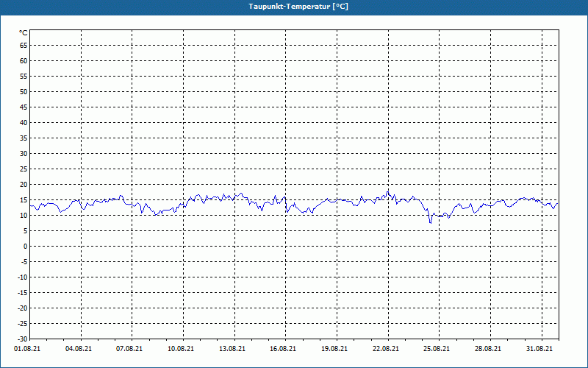Click the 07.08.21 date label
This screenshot has height=368, width=588.
129,348
